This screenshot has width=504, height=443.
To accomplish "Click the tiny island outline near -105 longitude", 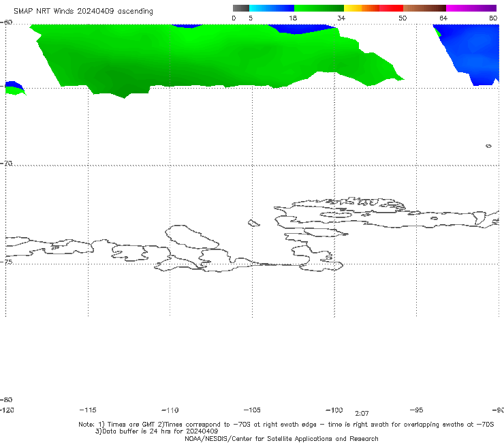I will (x=253, y=223).
